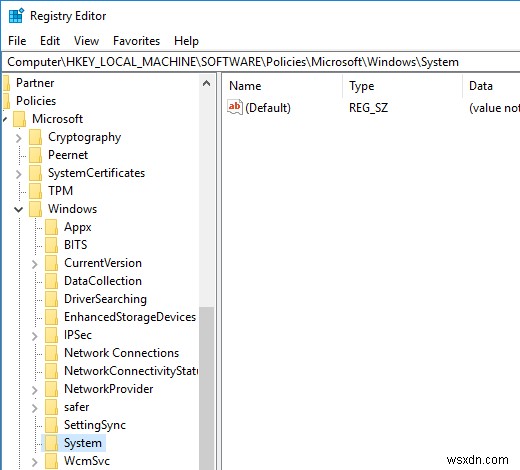
Task: Select the System key label
Action: pyautogui.click(x=83, y=443)
